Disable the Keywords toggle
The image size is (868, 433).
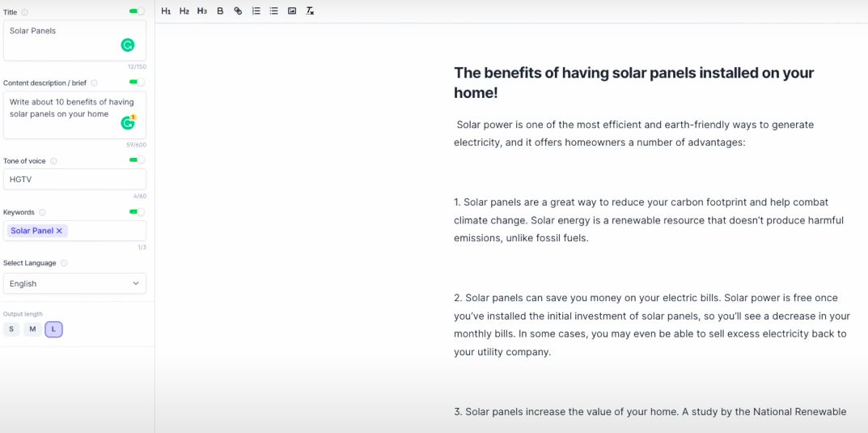137,211
